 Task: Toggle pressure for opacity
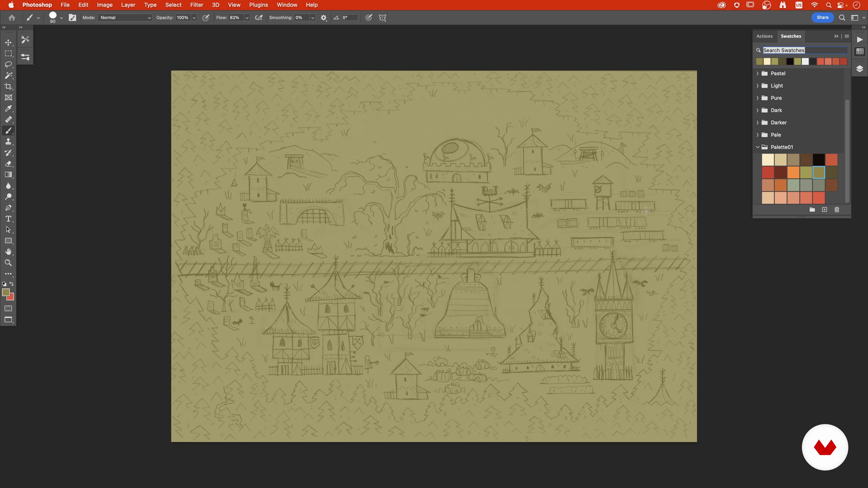point(205,18)
